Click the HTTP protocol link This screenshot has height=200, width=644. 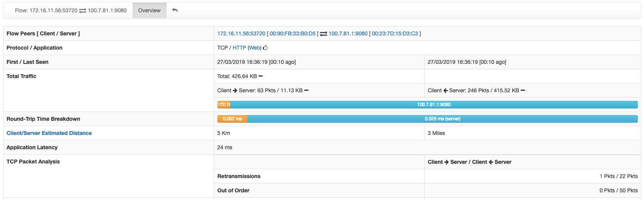coord(239,48)
